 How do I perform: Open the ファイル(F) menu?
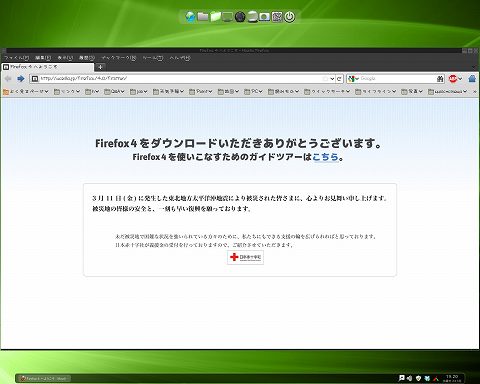(17, 58)
